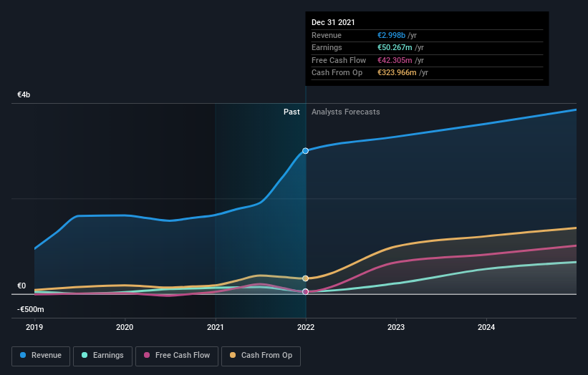Click the €0 y-axis label

pos(21,286)
